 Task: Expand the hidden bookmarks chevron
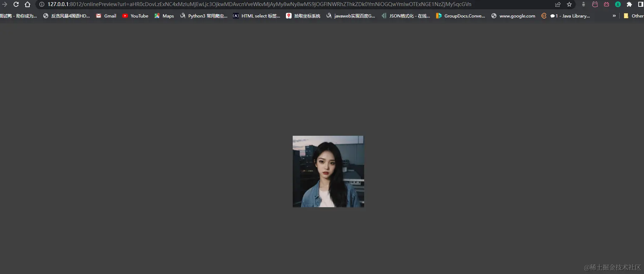(x=614, y=16)
